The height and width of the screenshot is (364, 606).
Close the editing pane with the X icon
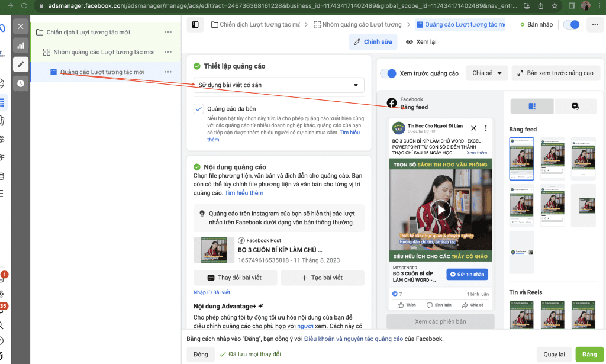(x=21, y=26)
